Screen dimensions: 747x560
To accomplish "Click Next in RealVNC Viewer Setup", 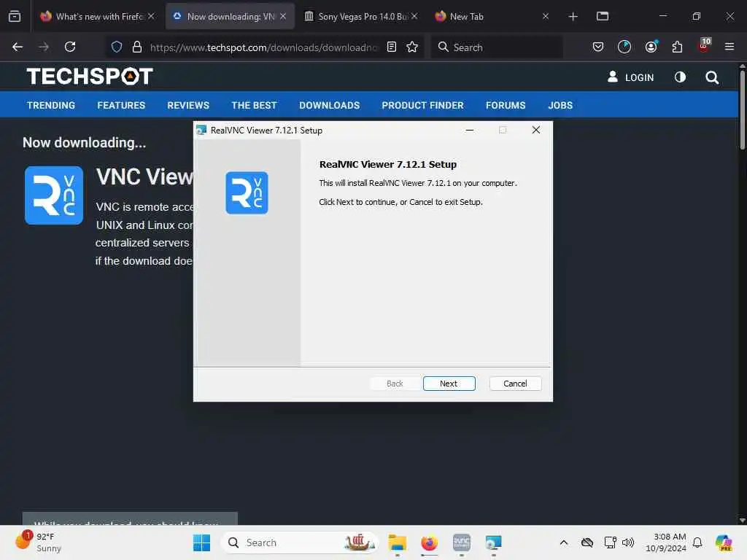I will click(449, 384).
